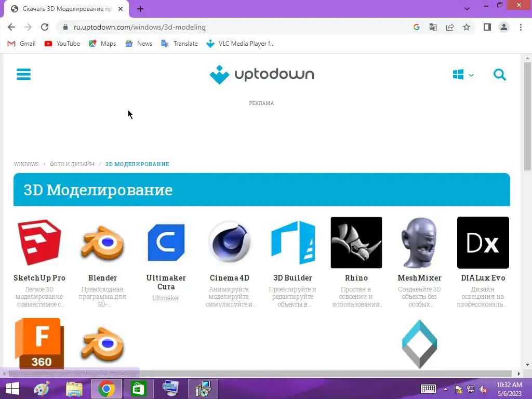Viewport: 532px width, 399px height.
Task: Open the blue diamond app icon
Action: point(419,344)
